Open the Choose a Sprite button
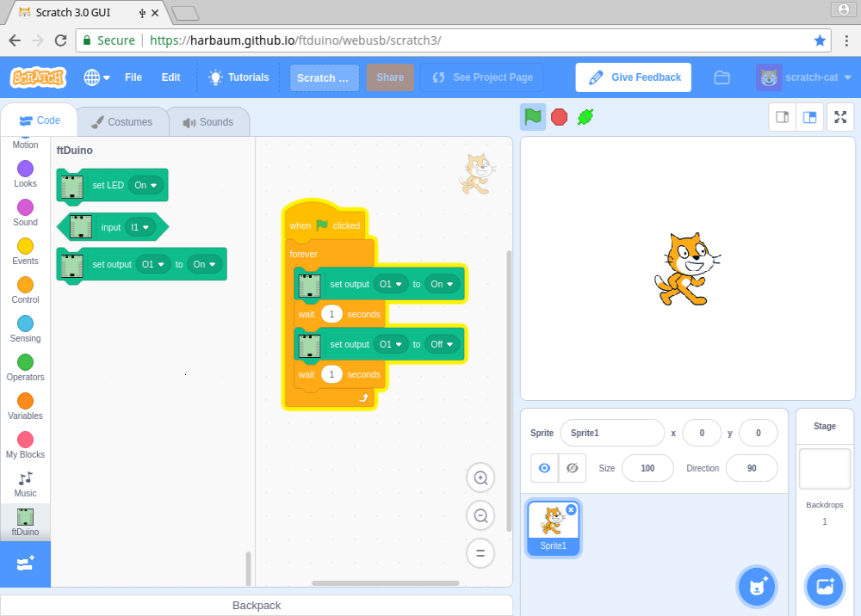Screen dimensions: 861x616 (757, 587)
